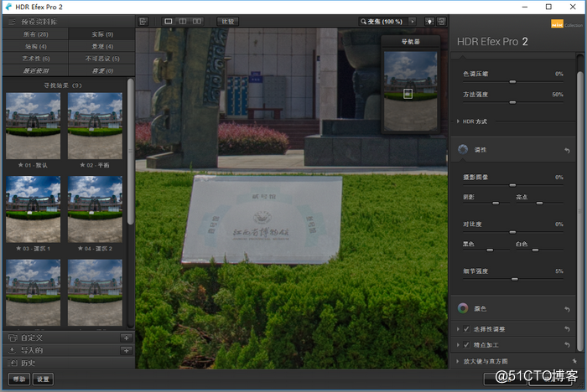Click the 导航器 navigator thumbnail
This screenshot has width=587, height=392.
(410, 91)
